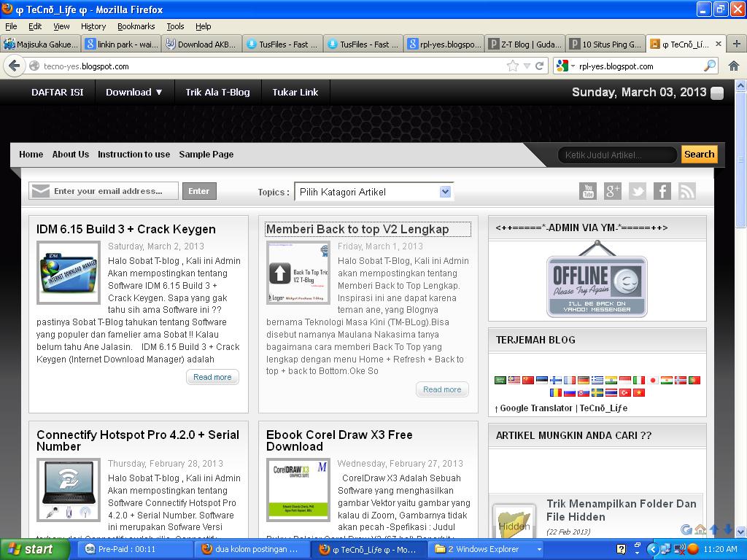Switch to the 10 Situs Ping tab
The image size is (747, 560).
tap(605, 44)
